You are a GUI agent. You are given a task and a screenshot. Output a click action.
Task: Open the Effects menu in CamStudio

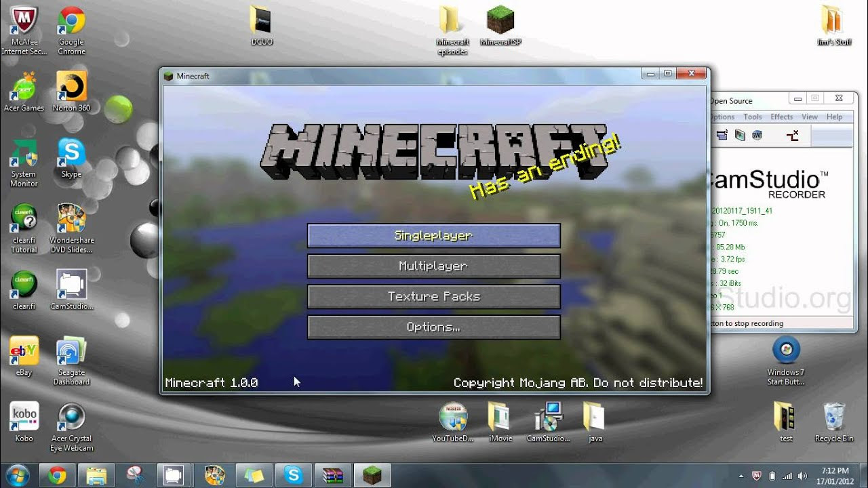point(781,117)
